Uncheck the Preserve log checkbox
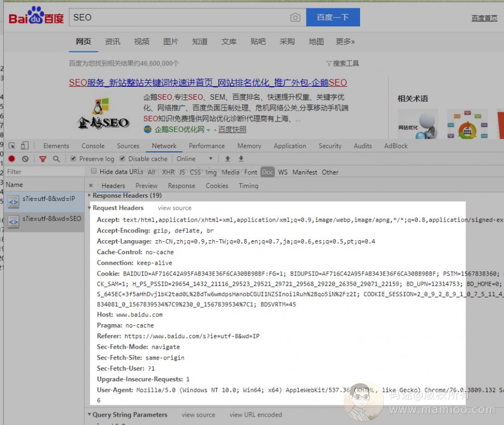The image size is (504, 425). coord(73,159)
